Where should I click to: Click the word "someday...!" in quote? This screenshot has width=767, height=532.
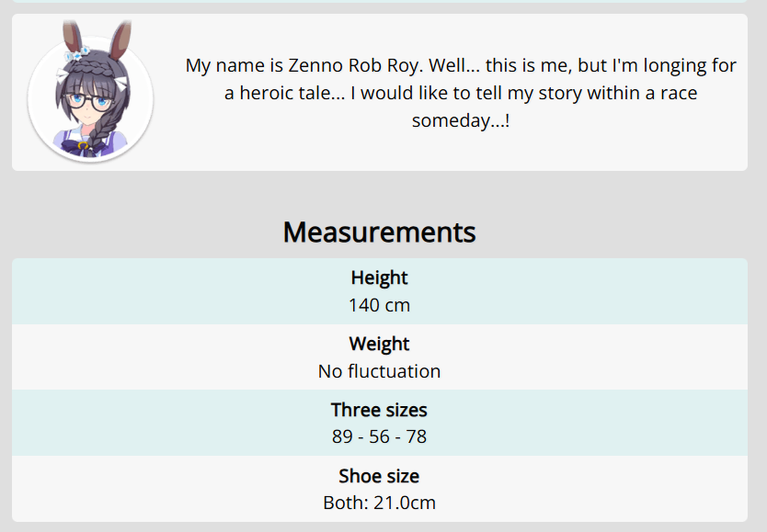point(461,120)
